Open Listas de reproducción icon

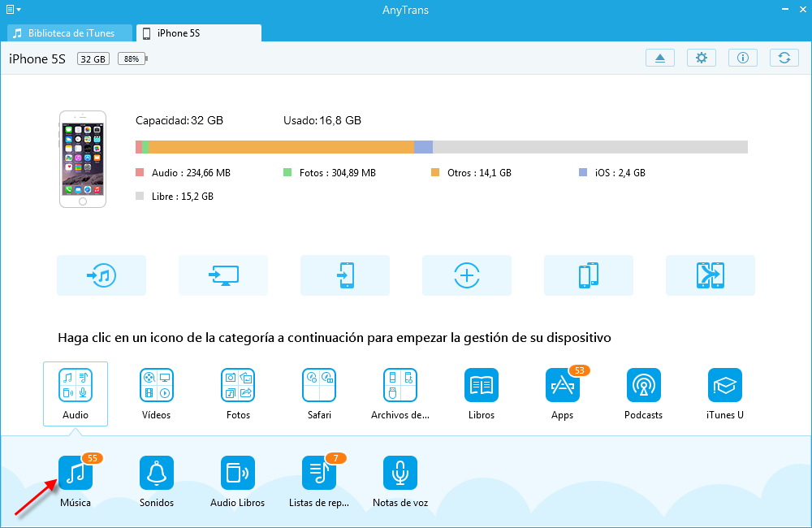coord(319,473)
